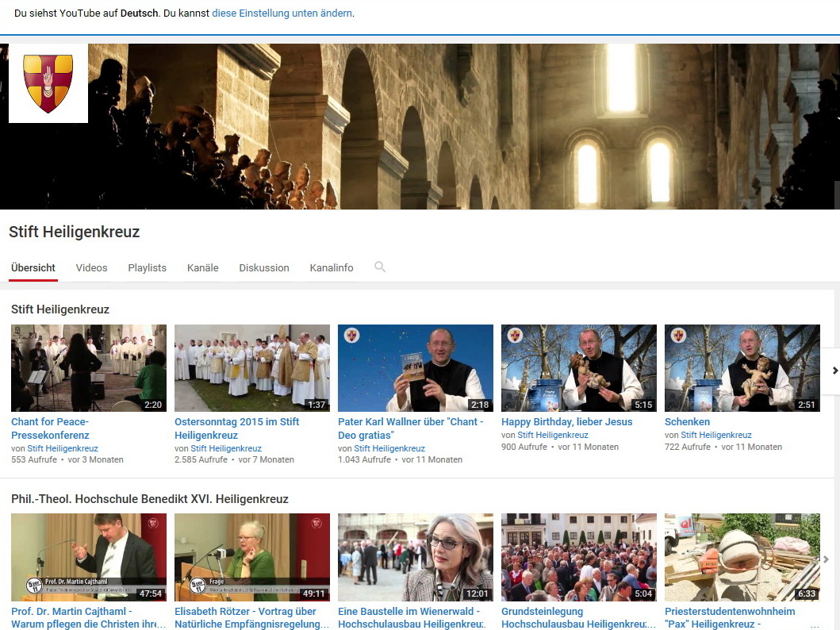840x630 pixels.
Task: Click the '900 Aufrufe' view count text
Action: click(x=524, y=447)
